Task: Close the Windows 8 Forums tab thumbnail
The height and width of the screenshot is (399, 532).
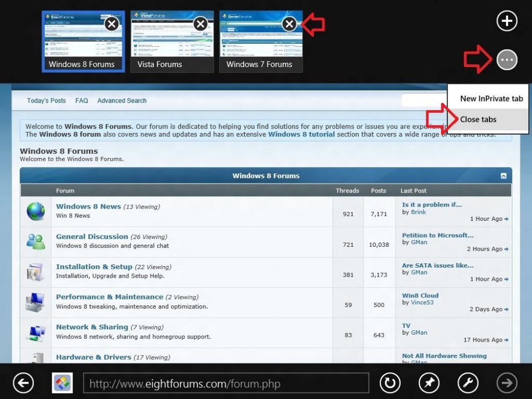Action: coord(112,24)
